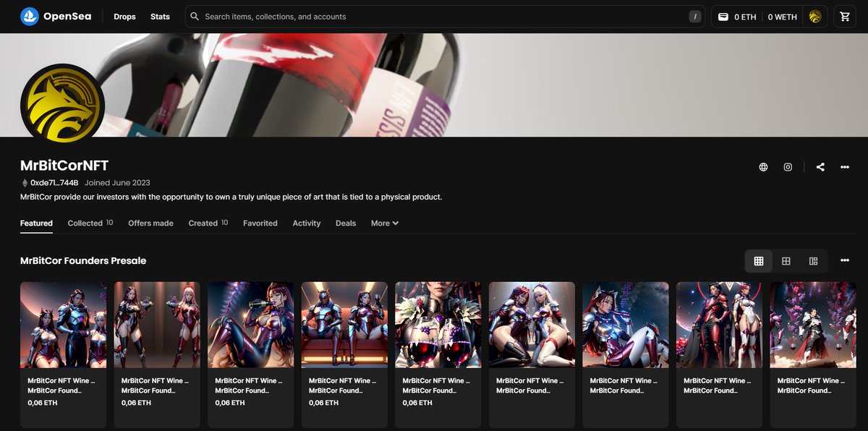Open the first NFT card with three armored women
Screen dimensions: 868x431
(x=63, y=354)
